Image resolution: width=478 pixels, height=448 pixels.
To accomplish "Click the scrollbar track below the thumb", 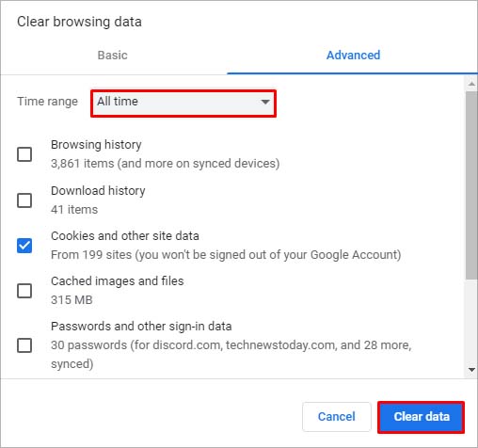I will [471, 322].
